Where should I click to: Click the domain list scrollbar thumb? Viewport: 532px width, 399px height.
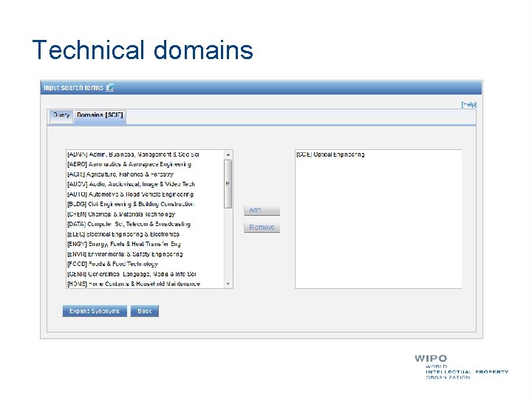tap(228, 184)
